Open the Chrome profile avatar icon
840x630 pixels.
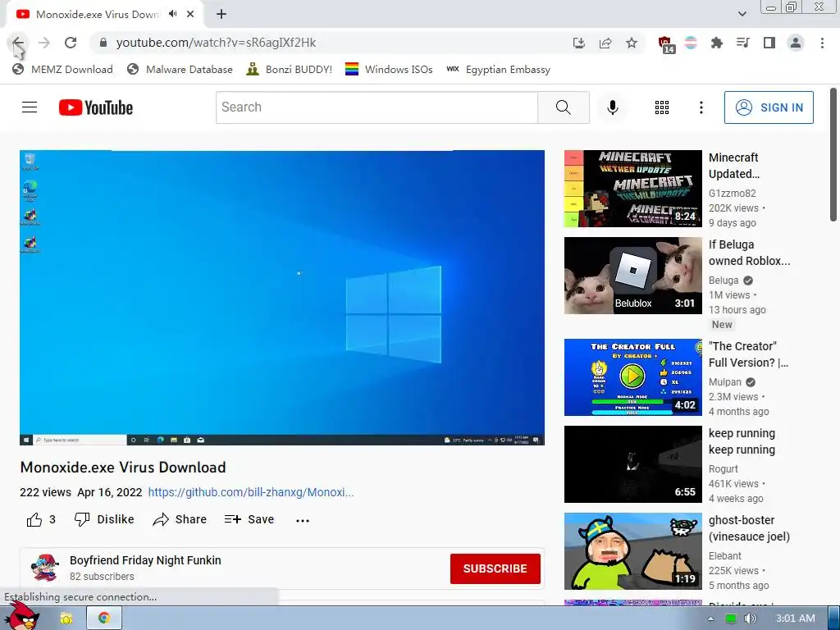(796, 43)
